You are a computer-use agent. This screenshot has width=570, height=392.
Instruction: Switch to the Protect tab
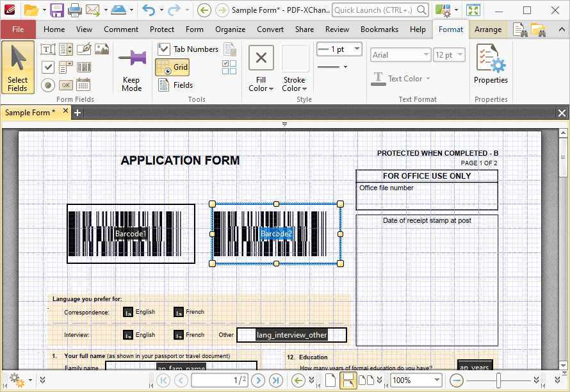162,29
